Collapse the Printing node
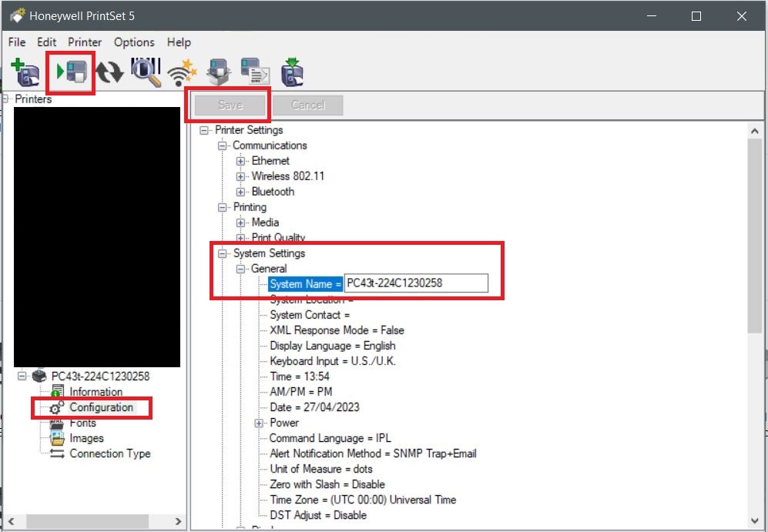Screen dimensions: 768x532 click(223, 207)
